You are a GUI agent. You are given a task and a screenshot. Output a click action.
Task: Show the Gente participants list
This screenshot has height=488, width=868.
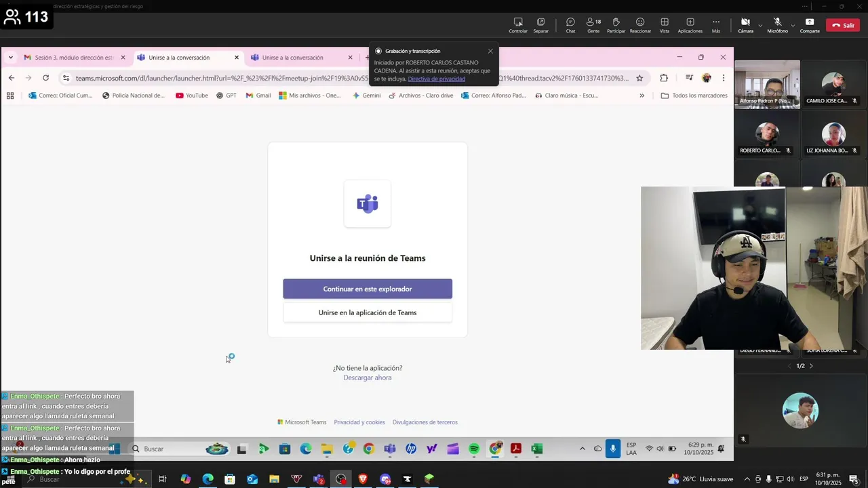pos(593,25)
